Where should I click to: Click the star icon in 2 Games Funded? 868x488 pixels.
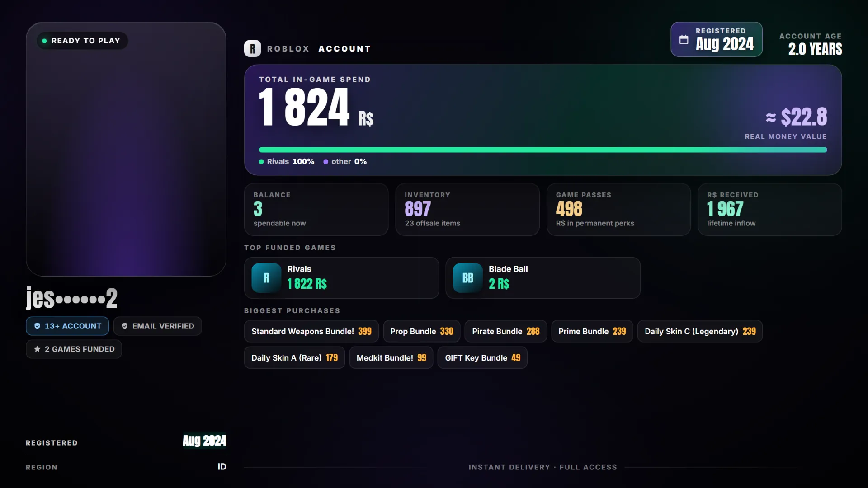point(37,349)
